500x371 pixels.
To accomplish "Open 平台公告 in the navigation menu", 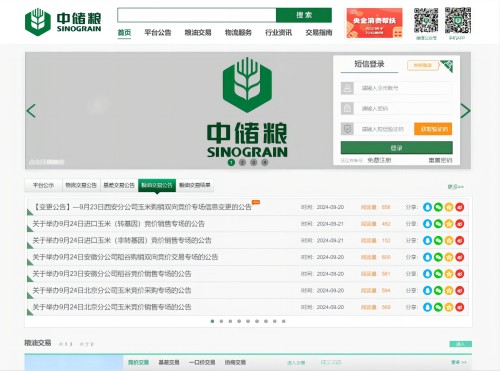I will coord(158,33).
